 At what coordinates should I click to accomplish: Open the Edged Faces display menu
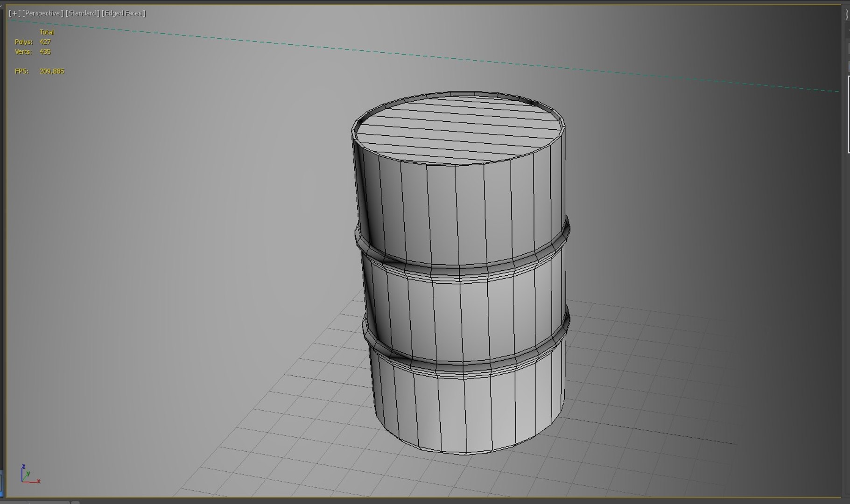124,13
